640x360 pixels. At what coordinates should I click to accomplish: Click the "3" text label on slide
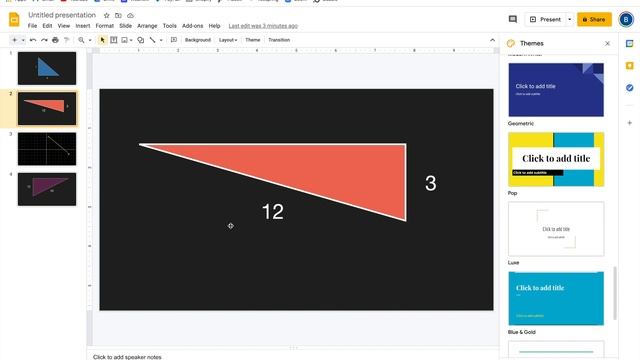pyautogui.click(x=431, y=183)
